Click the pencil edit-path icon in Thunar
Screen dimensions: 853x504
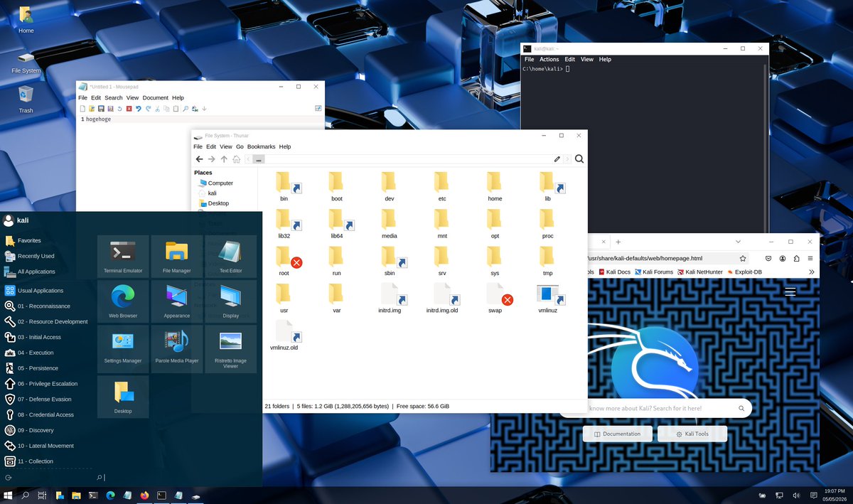[557, 159]
